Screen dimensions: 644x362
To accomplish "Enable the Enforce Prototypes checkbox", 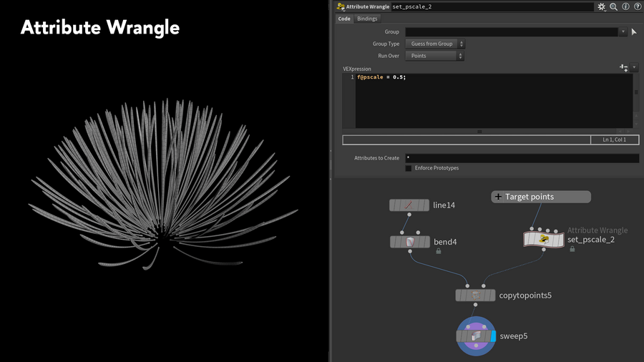I will [x=409, y=168].
